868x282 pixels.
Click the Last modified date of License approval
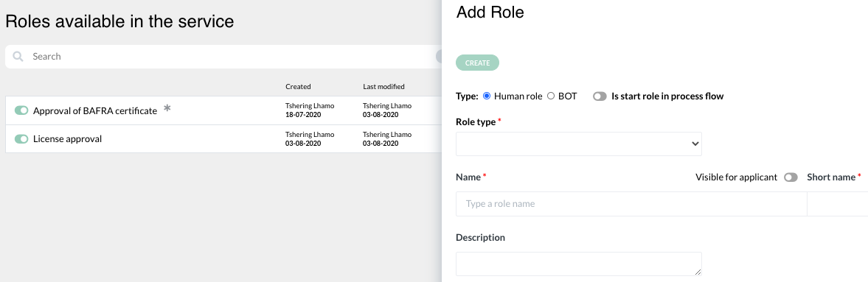click(x=381, y=144)
